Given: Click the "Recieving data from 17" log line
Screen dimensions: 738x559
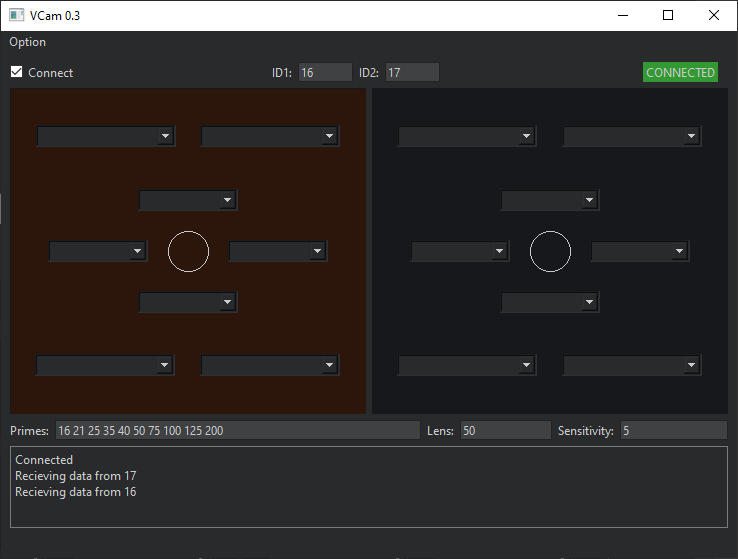Looking at the screenshot, I should (76, 476).
